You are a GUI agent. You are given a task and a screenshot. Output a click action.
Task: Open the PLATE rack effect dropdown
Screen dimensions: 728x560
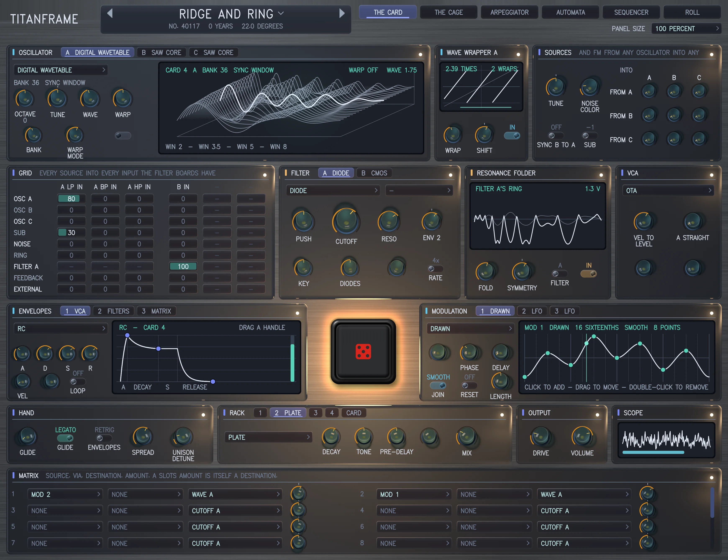point(268,437)
